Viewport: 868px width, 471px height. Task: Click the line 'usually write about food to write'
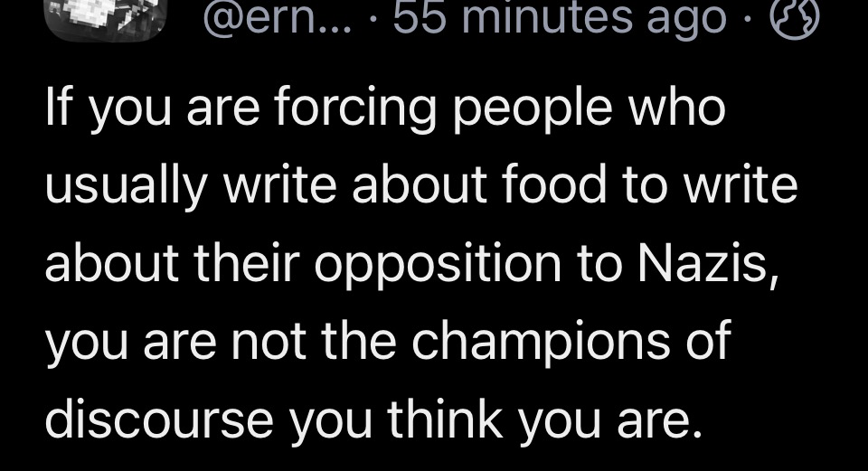click(x=421, y=185)
